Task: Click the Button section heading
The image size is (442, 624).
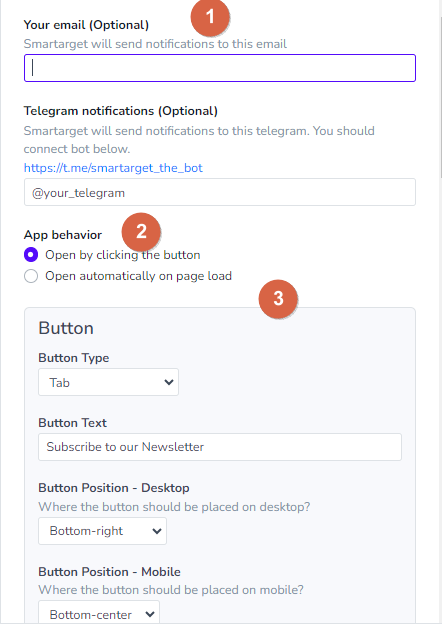Action: pyautogui.click(x=66, y=328)
